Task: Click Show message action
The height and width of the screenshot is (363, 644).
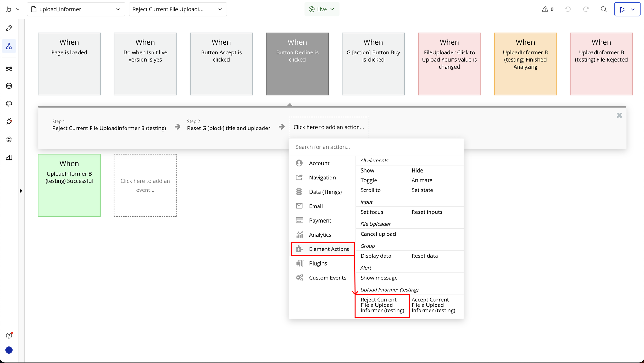Action: (x=379, y=278)
